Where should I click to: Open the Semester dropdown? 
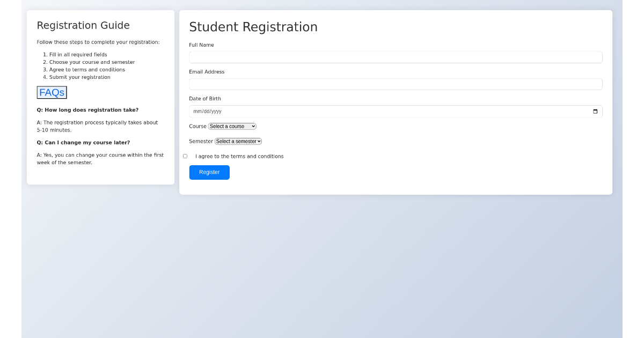click(238, 141)
